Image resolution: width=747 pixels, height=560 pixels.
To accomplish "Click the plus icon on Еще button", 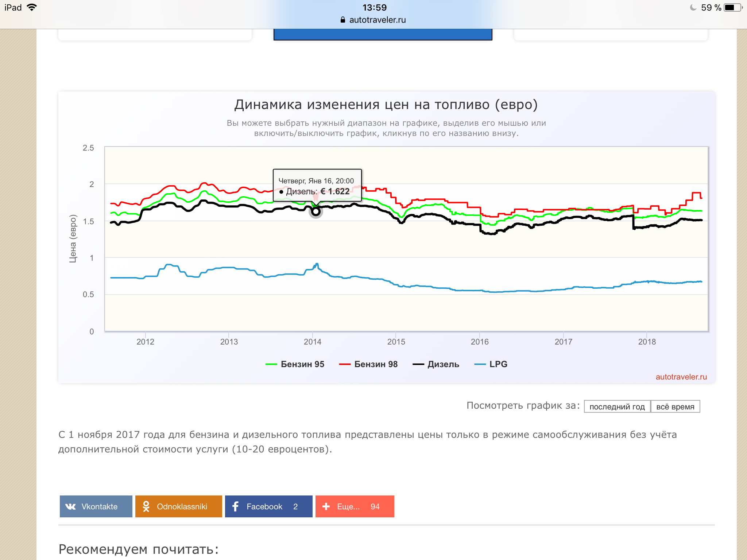I will point(326,506).
